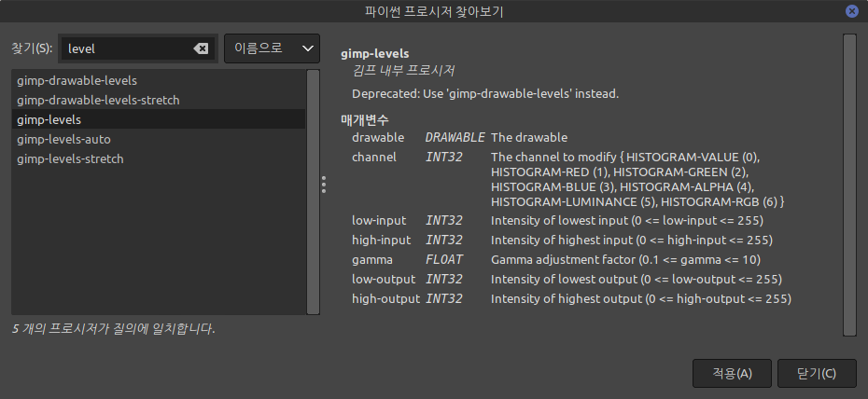Click 'Intensity of highest output' description

pos(641,299)
